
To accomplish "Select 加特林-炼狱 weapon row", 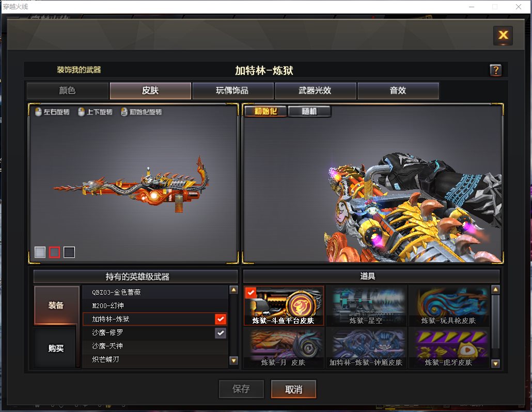I will click(x=155, y=319).
